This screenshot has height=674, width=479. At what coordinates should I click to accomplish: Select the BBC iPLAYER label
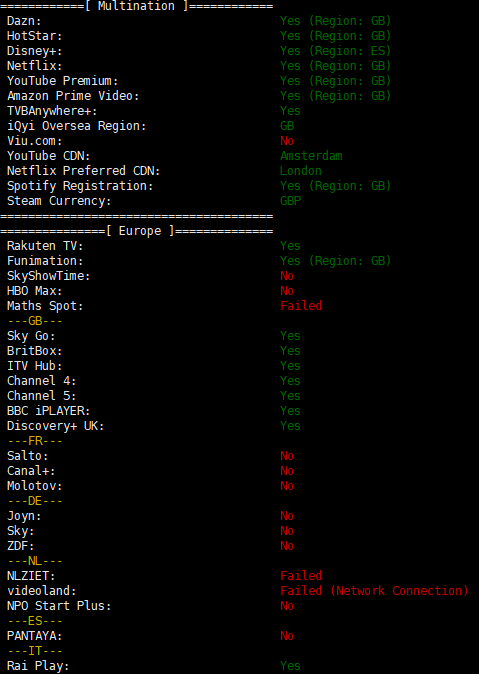pyautogui.click(x=49, y=411)
